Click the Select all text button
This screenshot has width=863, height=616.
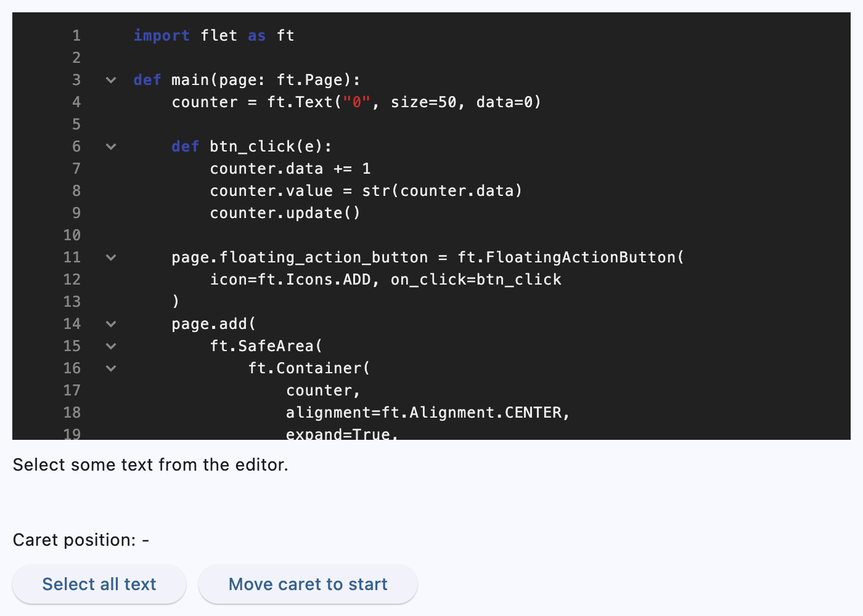click(99, 584)
